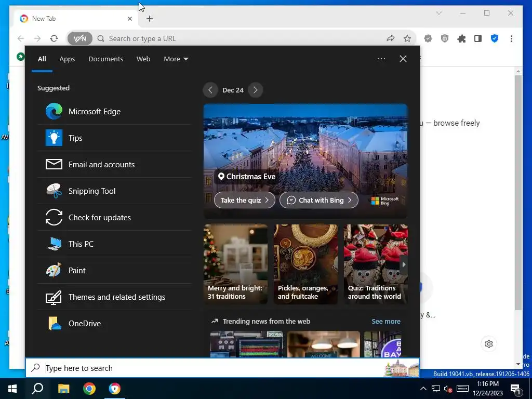Screen dimensions: 532x399
Task: Open OneDrive from suggestions
Action: pyautogui.click(x=114, y=323)
